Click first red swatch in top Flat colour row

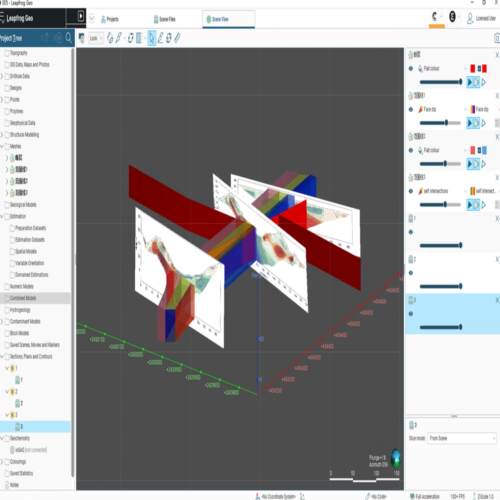(x=472, y=68)
